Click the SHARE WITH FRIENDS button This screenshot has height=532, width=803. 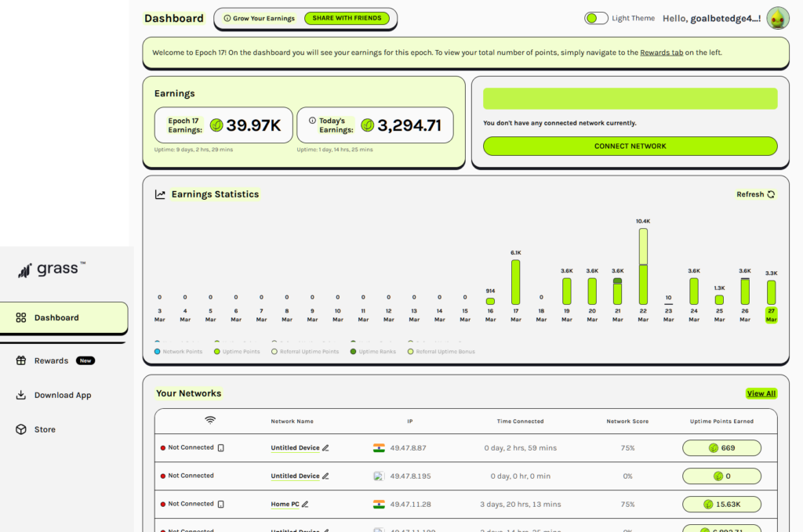tap(347, 17)
